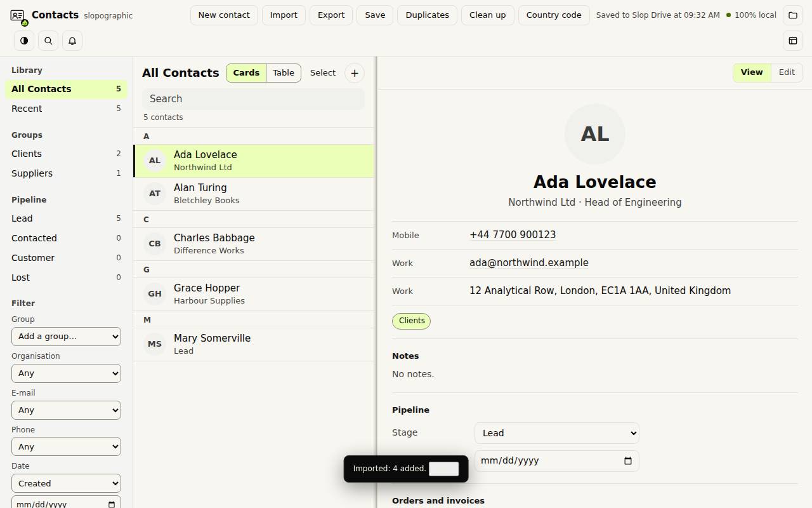Click the Pipeline date input field
The height and width of the screenshot is (508, 812).
[557, 461]
